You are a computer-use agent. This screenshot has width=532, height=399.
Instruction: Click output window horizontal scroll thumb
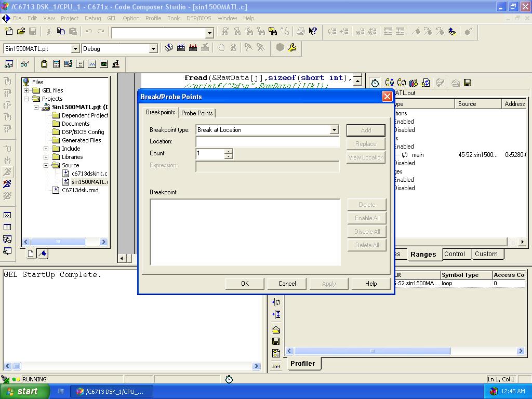click(x=16, y=366)
